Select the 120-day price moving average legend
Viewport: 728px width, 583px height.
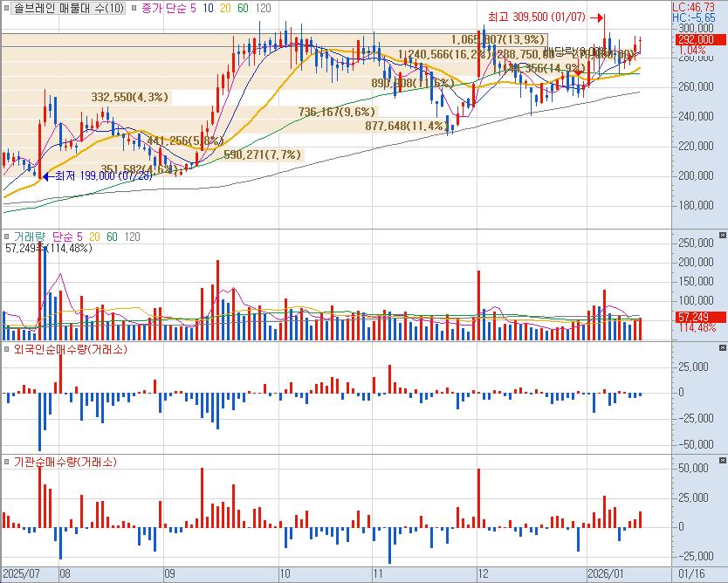(262, 8)
